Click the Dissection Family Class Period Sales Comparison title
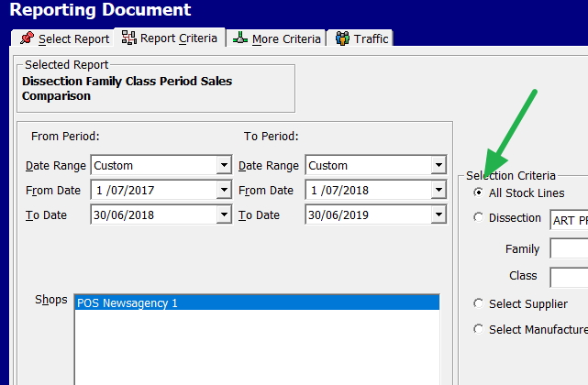Viewport: 588px width, 385px height. tap(128, 89)
